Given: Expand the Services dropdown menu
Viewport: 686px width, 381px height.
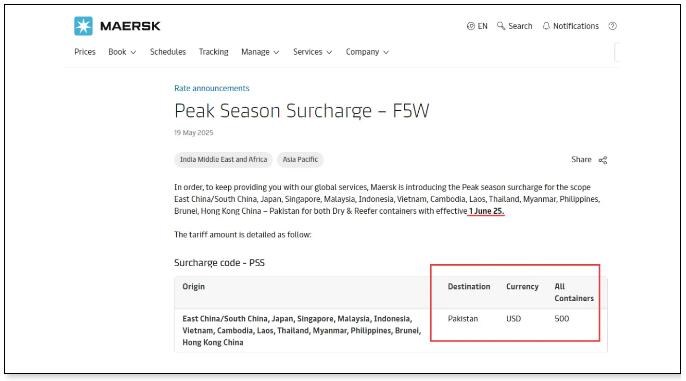Looking at the screenshot, I should click(312, 52).
